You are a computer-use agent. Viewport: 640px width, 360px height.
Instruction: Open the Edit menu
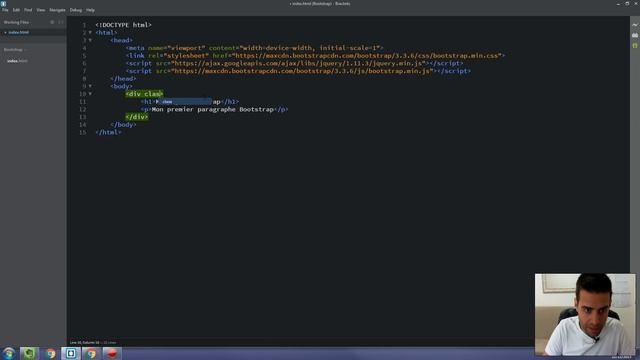(x=16, y=10)
